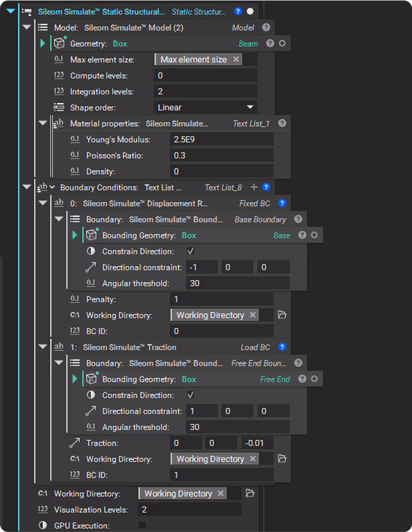Screen dimensions: 412x532
Task: Click the Material properties list icon
Action: 58,123
